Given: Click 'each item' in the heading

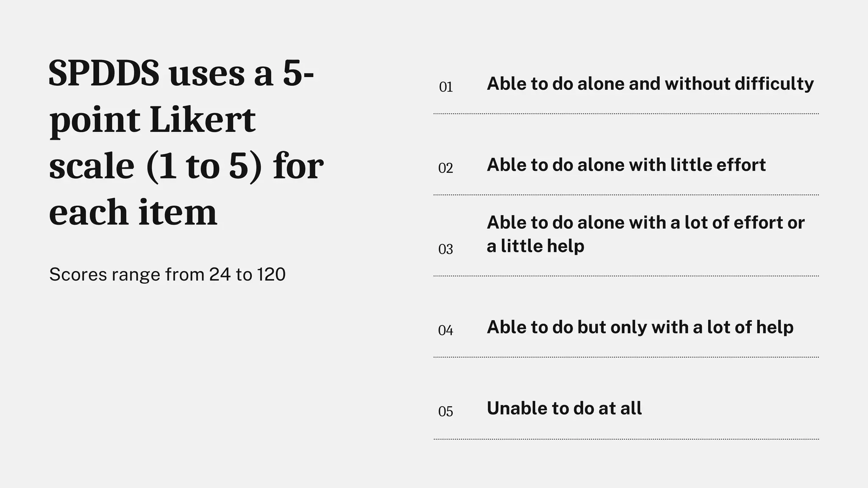Looking at the screenshot, I should point(133,212).
